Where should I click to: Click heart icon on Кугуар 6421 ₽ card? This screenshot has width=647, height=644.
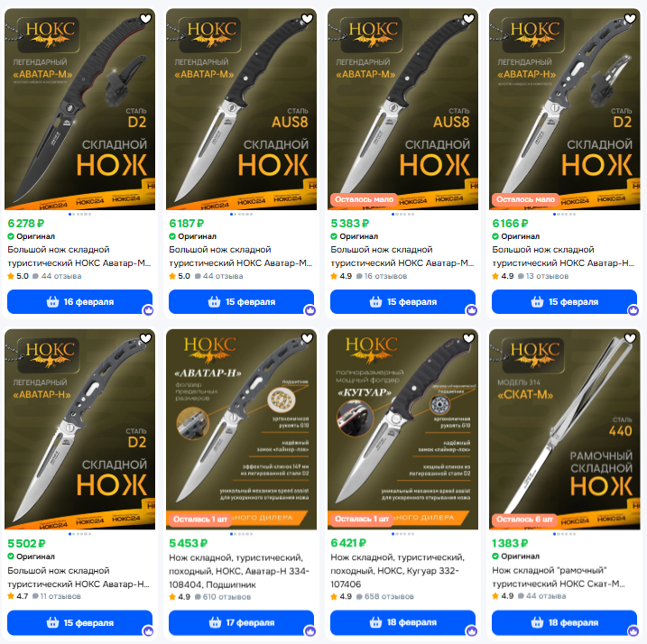[468, 338]
